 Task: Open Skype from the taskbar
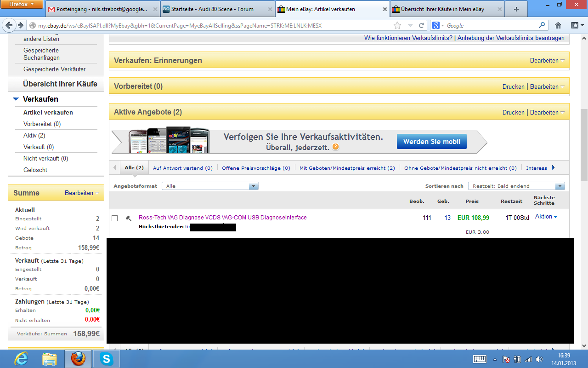[x=107, y=359]
